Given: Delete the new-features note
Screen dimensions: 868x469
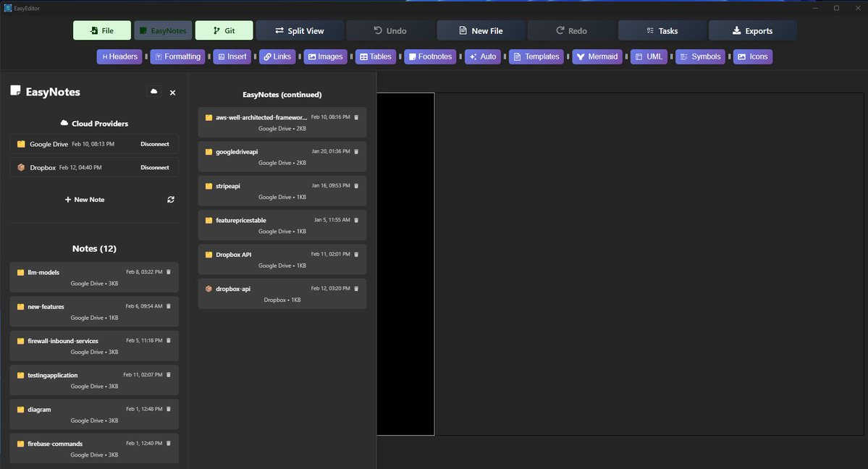Looking at the screenshot, I should click(x=169, y=306).
